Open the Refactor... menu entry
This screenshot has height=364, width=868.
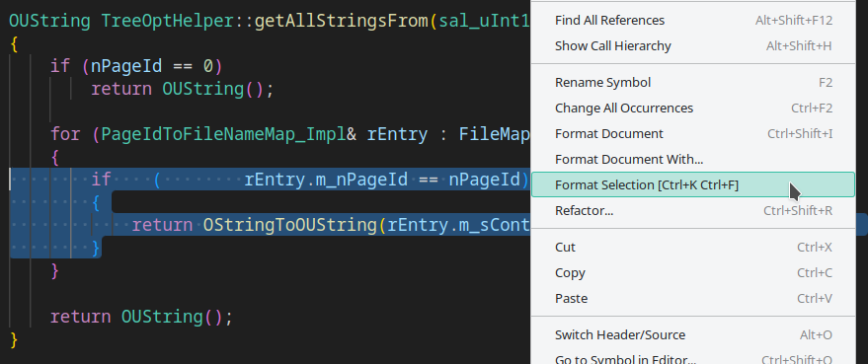693,211
